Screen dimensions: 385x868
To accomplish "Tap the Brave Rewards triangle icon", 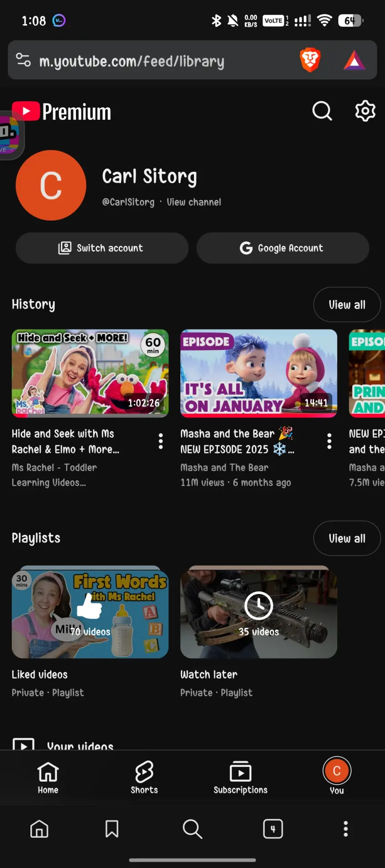I will coord(354,60).
